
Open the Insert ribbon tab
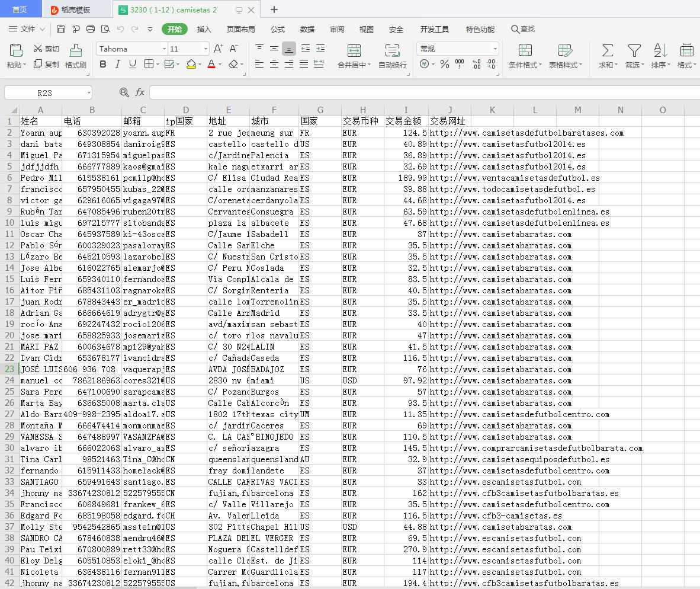point(204,29)
